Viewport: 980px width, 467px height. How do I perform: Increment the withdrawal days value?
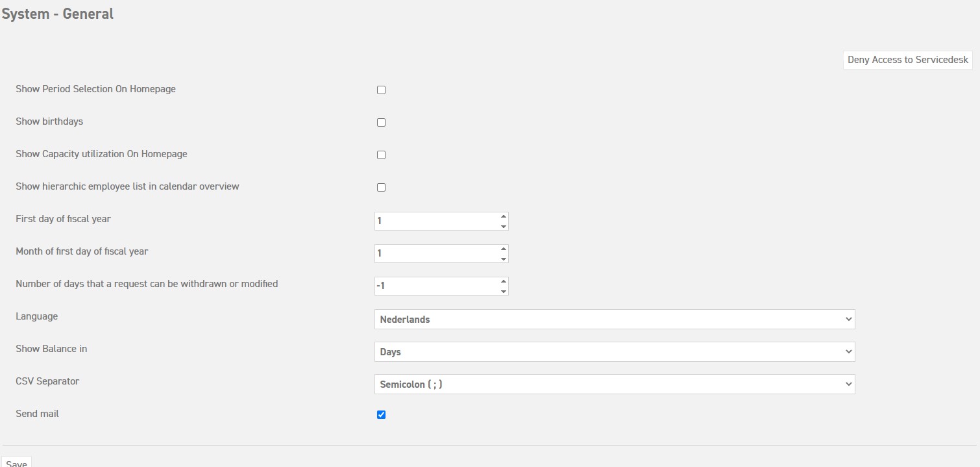pyautogui.click(x=503, y=282)
